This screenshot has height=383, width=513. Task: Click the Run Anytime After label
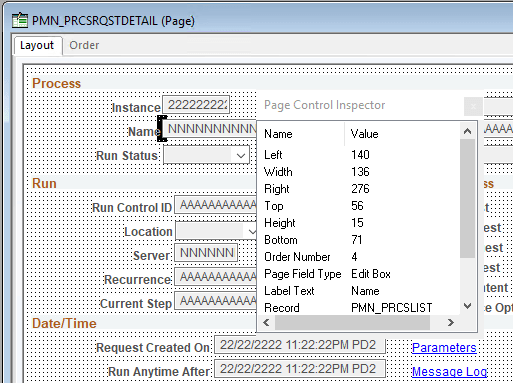pyautogui.click(x=159, y=372)
